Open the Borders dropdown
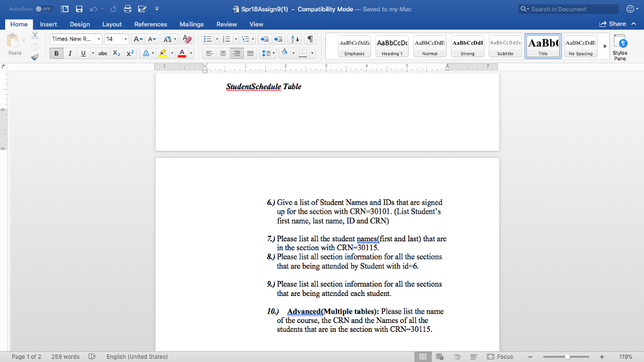Screen dimensions: 644x362 [x=312, y=53]
